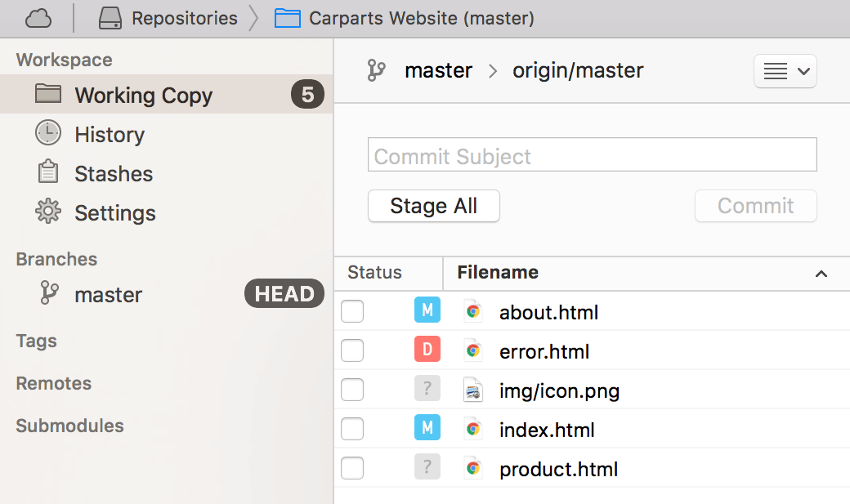Click the Carparts Website folder icon
This screenshot has height=504, width=850.
288,17
